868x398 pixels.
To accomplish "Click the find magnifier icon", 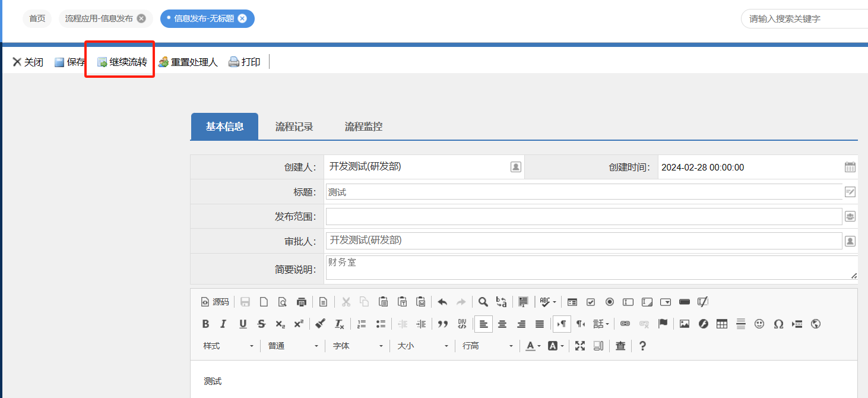I will 483,302.
